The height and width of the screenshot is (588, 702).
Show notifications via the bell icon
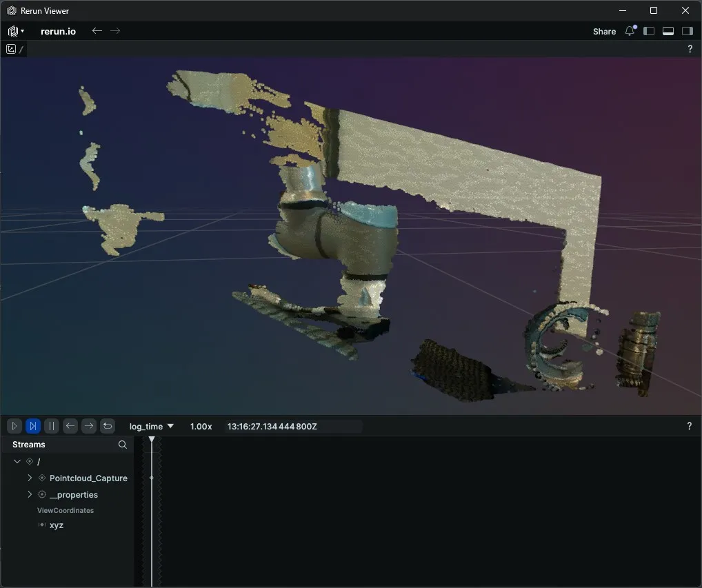click(x=628, y=31)
